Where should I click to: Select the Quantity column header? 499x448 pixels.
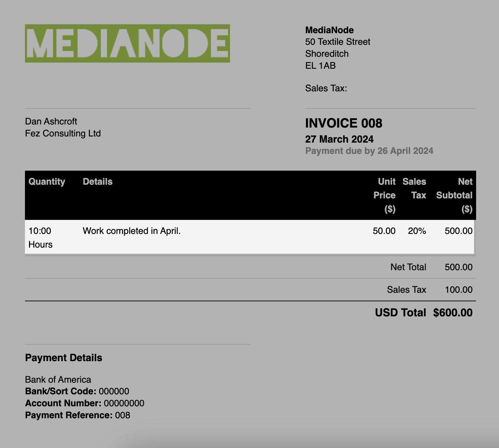click(47, 182)
